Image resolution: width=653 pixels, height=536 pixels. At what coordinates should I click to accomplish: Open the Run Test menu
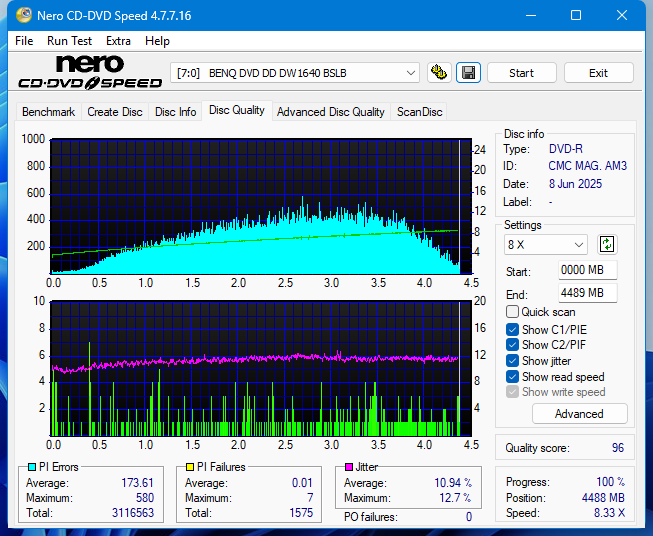tap(69, 41)
